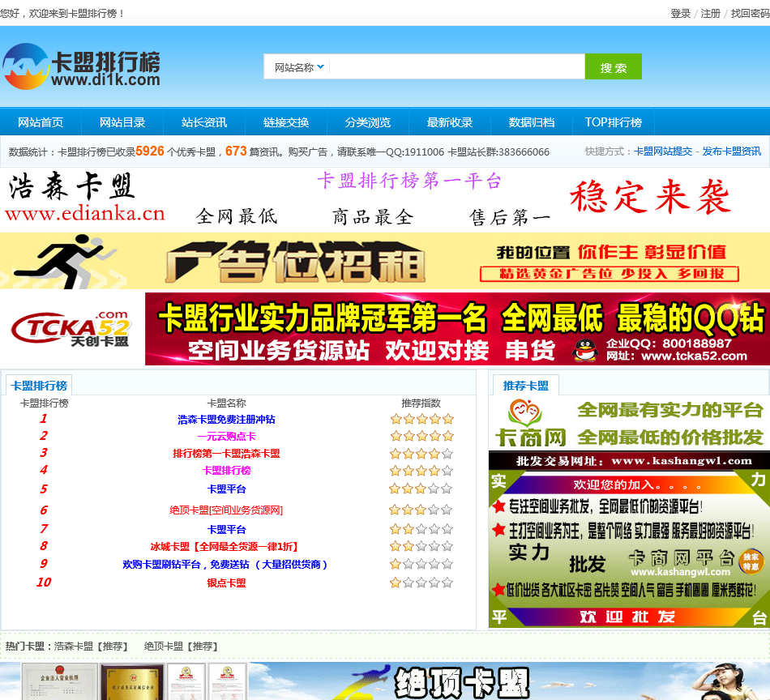Click the QQ penguin icon in red banner
Screen dimensions: 770x700
tap(585, 350)
